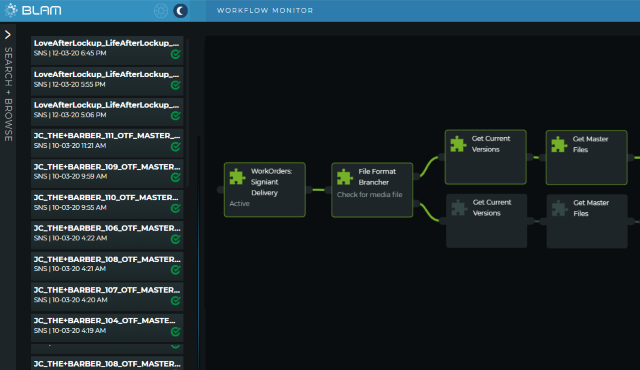Expand the Search + Browse sidebar arrow

tap(8, 35)
